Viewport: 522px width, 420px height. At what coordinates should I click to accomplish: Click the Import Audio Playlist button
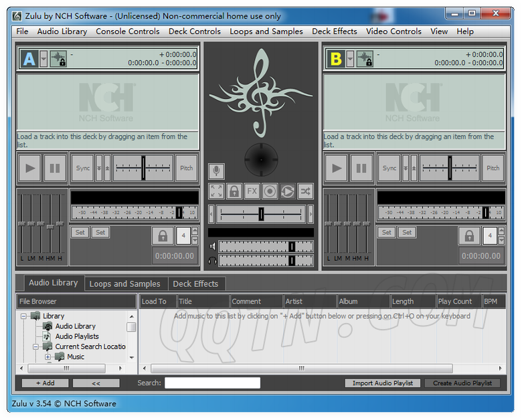pos(383,383)
